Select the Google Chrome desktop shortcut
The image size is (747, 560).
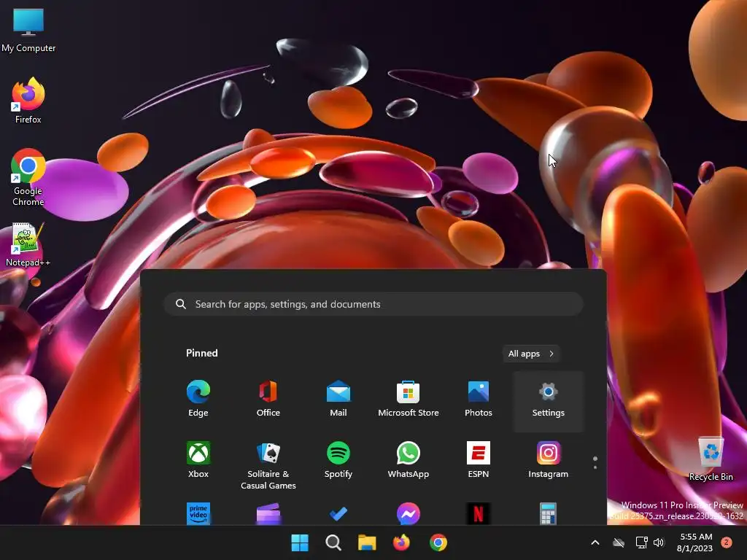pos(28,177)
